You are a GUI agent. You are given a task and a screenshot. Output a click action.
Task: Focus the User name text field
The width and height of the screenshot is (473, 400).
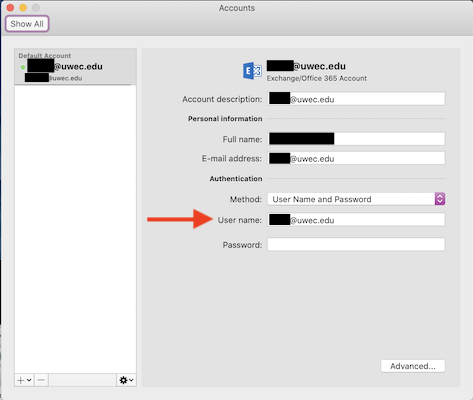click(x=356, y=220)
